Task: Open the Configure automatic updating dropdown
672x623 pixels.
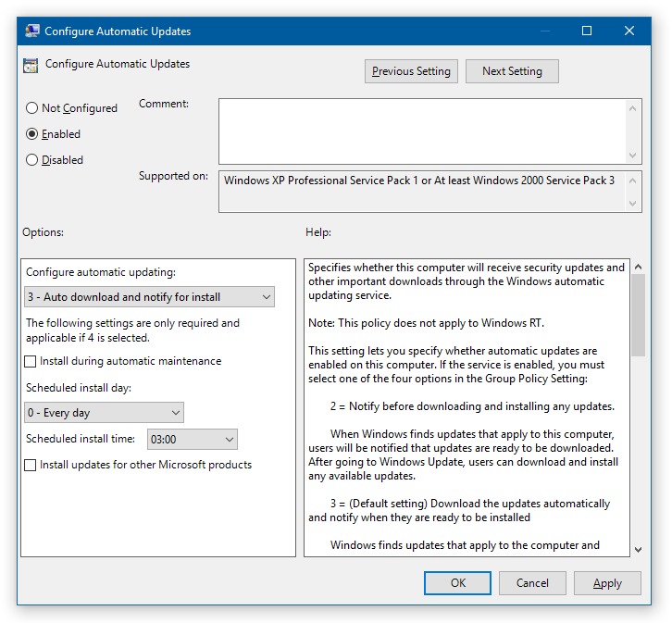Action: coord(149,297)
